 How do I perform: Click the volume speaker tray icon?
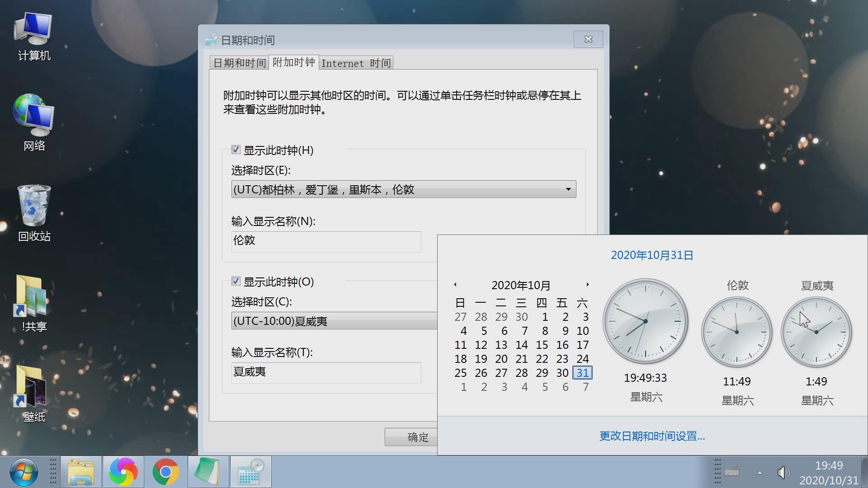click(x=783, y=473)
